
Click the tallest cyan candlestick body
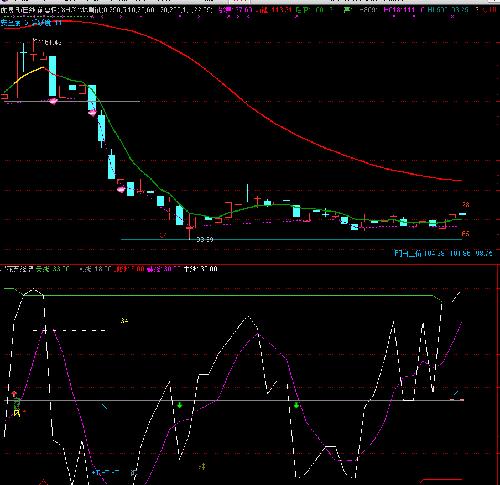52,76
